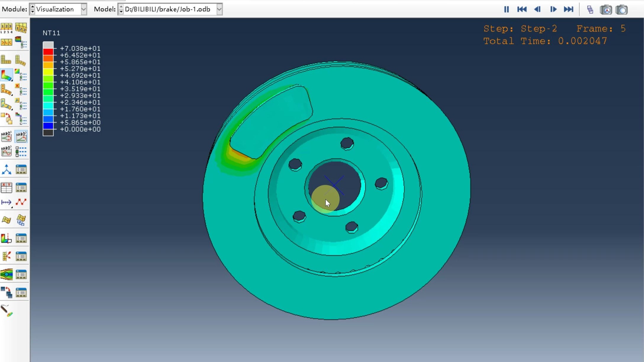This screenshot has height=362, width=644.
Task: Create XY Data table icon
Action: pyautogui.click(x=6, y=188)
